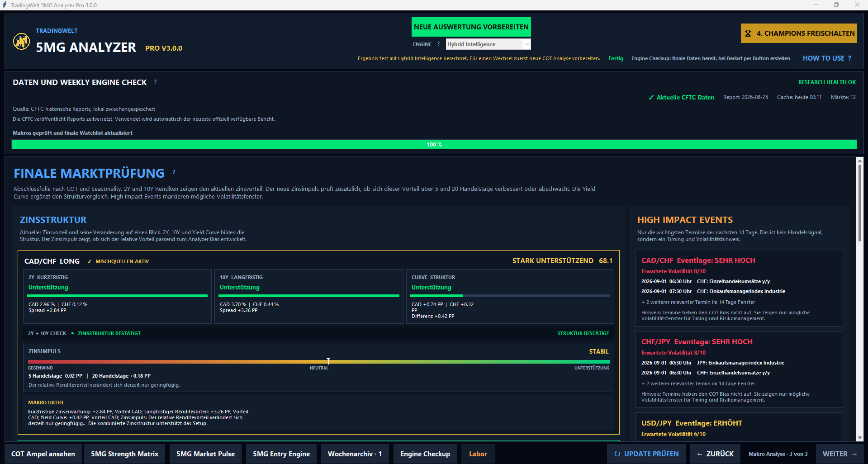Open the Hybrid Intelligence engine dropdown
This screenshot has width=868, height=464.
point(488,44)
